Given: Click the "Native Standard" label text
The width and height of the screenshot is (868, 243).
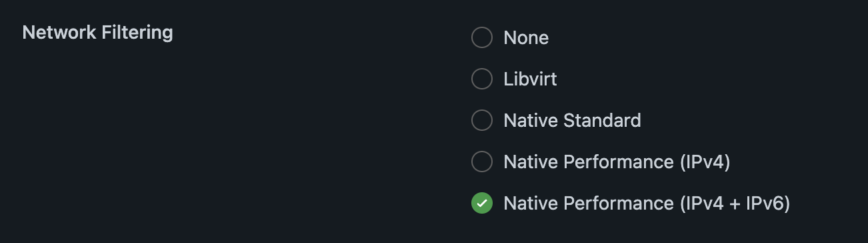Looking at the screenshot, I should tap(572, 120).
